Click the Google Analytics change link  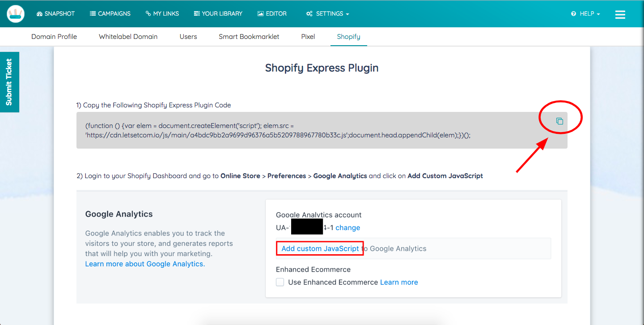pyautogui.click(x=348, y=227)
